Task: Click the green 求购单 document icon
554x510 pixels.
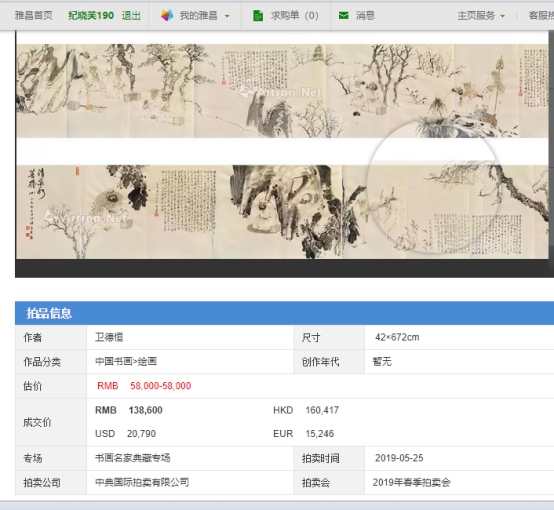Action: point(258,16)
